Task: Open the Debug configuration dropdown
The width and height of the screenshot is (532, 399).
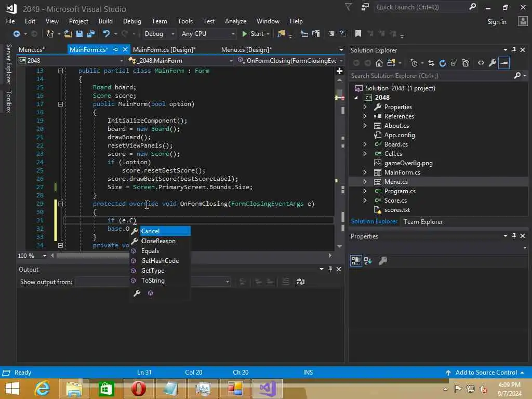Action: (x=159, y=34)
